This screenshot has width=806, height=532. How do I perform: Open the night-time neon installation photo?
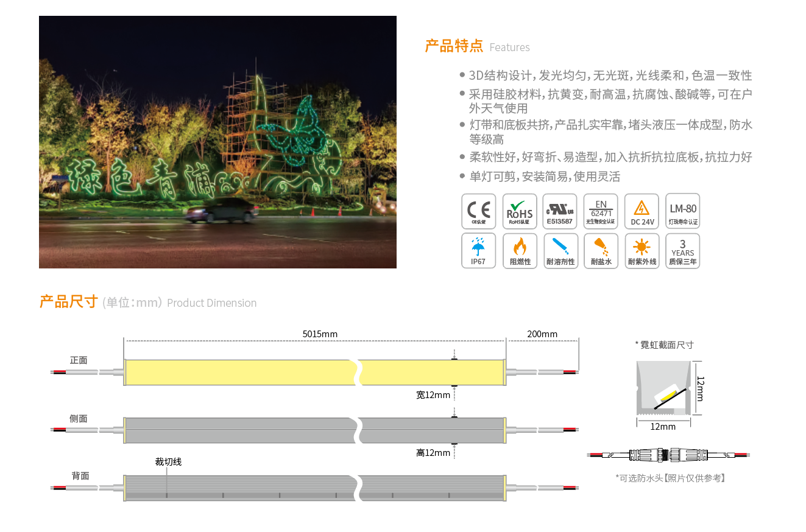coord(217,142)
